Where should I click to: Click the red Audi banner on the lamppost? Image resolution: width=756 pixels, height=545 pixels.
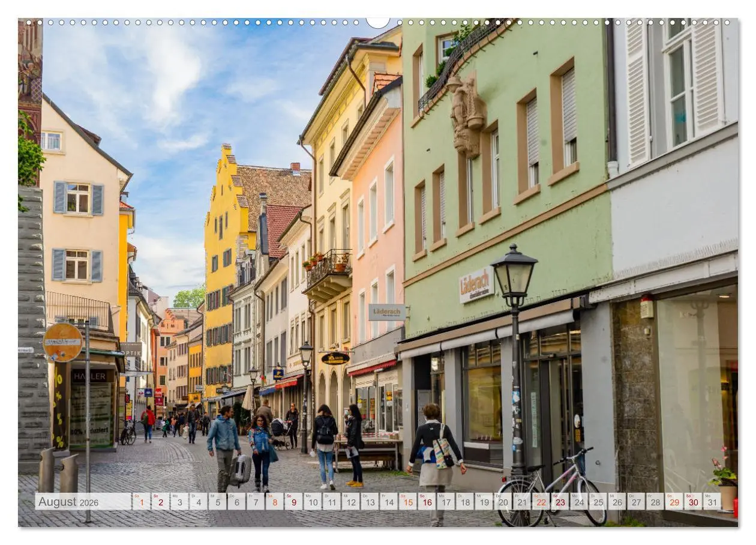pos(158,393)
